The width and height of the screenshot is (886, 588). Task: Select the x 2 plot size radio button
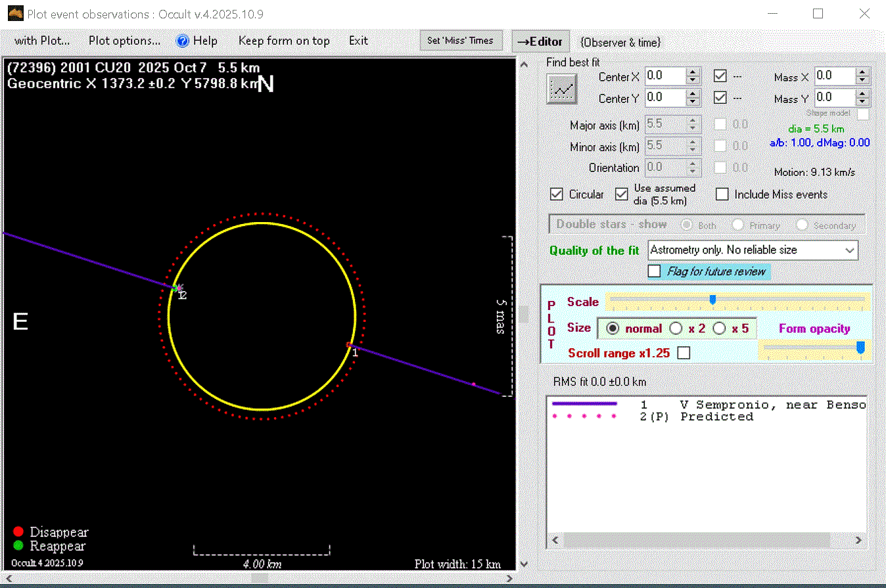676,328
